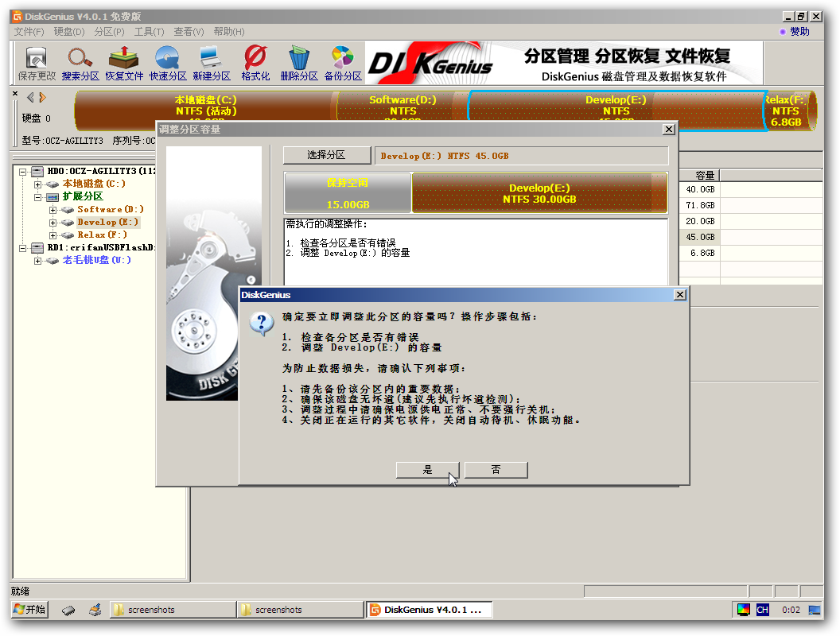The image size is (840, 636).
Task: Go to previous disk with left arrow
Action: [30, 98]
